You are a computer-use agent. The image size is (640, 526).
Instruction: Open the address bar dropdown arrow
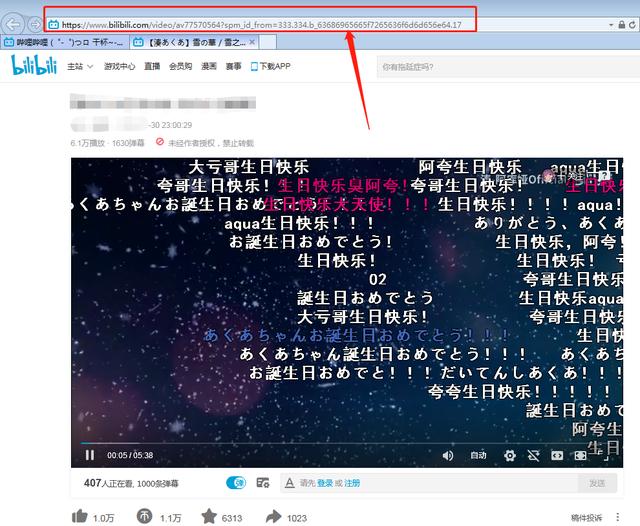[x=610, y=23]
